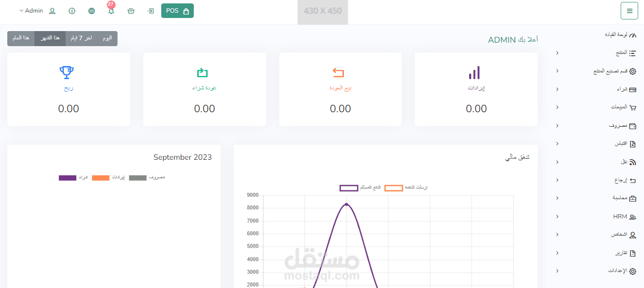The width and height of the screenshot is (644, 288).
Task: Click the تدفق مالي chart title
Action: [x=517, y=157]
